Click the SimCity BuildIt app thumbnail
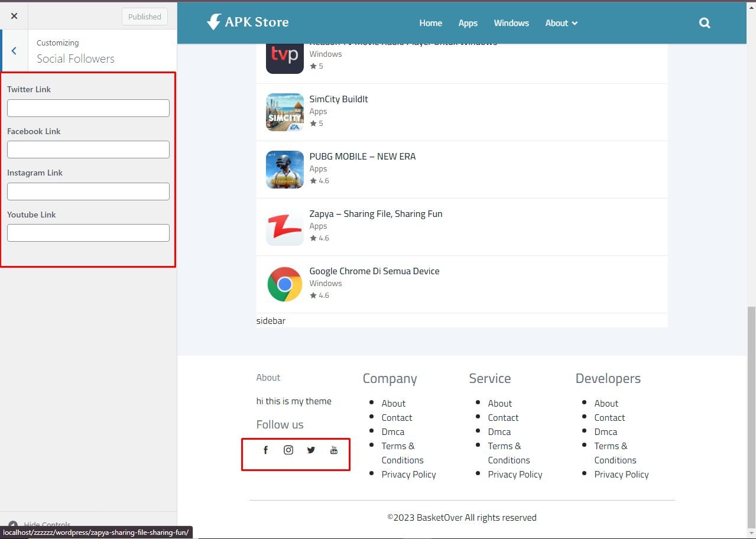 pyautogui.click(x=285, y=112)
